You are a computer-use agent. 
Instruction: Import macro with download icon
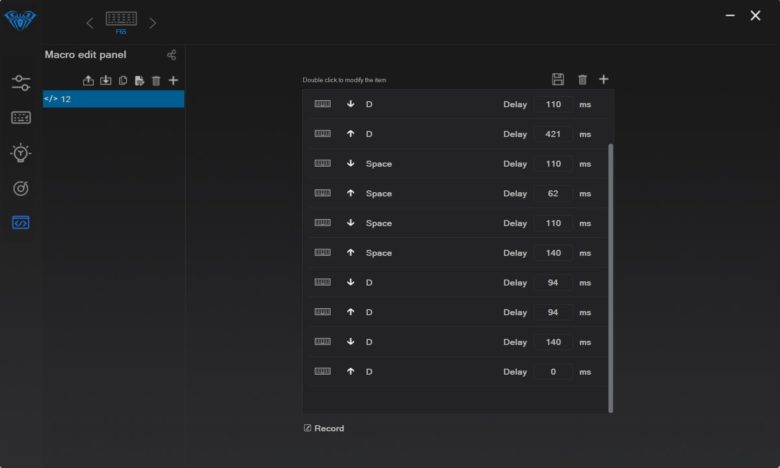coord(105,81)
